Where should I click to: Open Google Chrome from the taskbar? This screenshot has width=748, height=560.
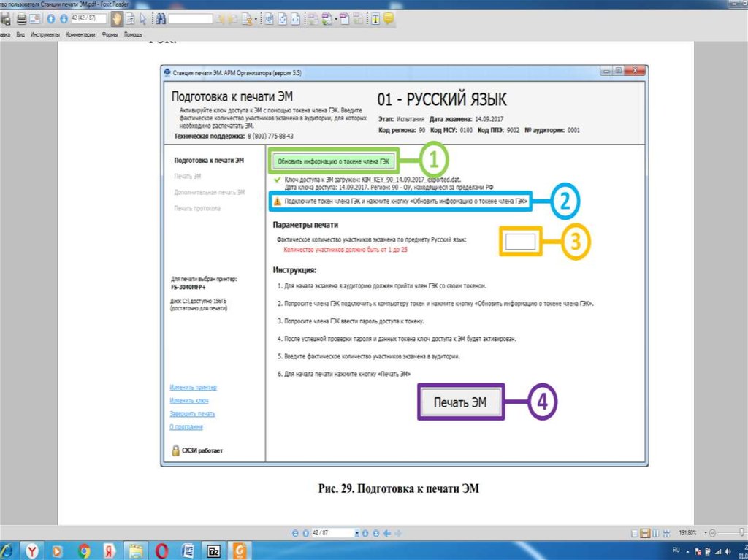tap(84, 550)
